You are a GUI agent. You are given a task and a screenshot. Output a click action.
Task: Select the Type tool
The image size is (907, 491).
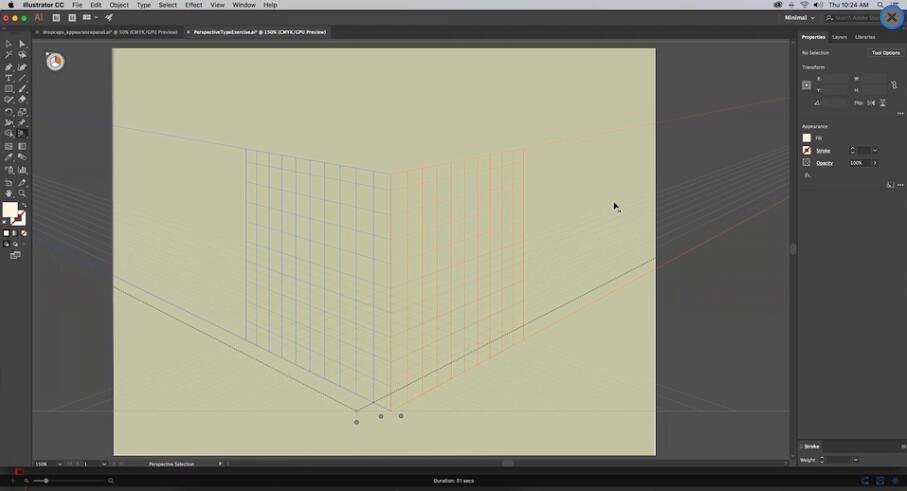click(x=9, y=78)
